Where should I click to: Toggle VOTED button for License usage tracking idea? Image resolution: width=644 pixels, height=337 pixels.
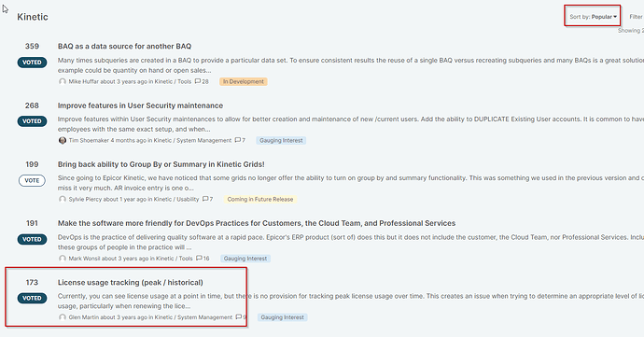pyautogui.click(x=32, y=298)
